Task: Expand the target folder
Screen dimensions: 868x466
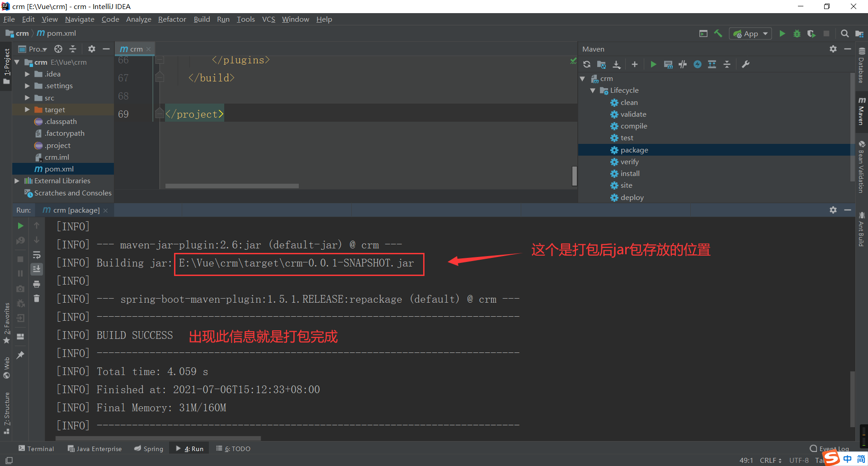Action: [27, 109]
